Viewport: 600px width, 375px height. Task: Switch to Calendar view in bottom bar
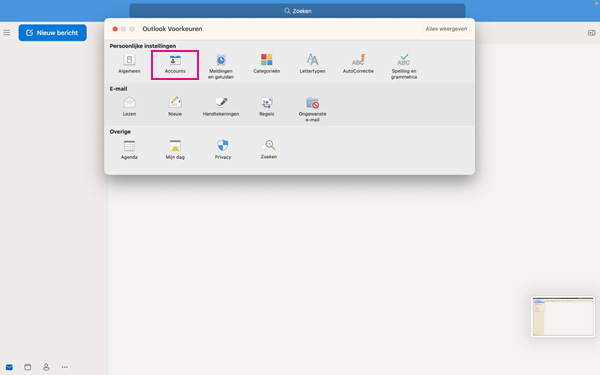click(28, 367)
